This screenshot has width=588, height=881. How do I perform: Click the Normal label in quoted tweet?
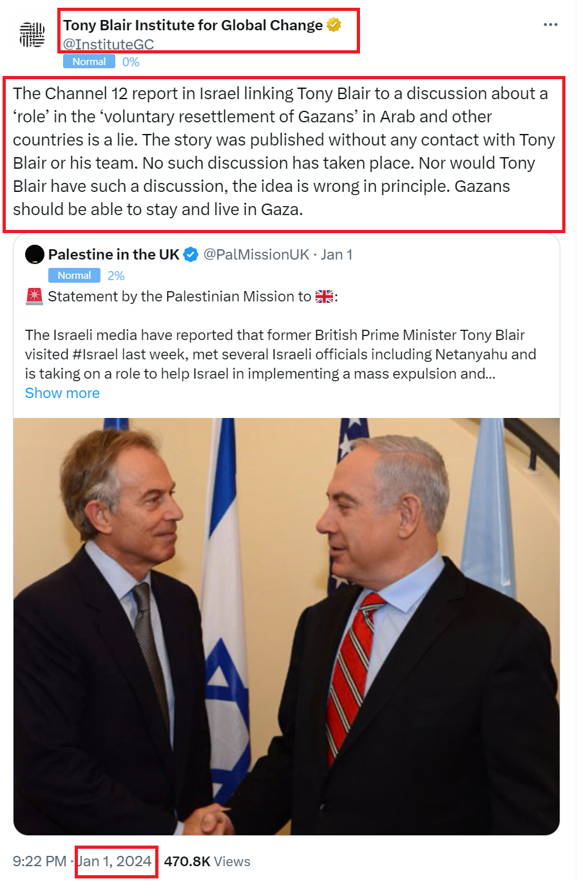[74, 276]
